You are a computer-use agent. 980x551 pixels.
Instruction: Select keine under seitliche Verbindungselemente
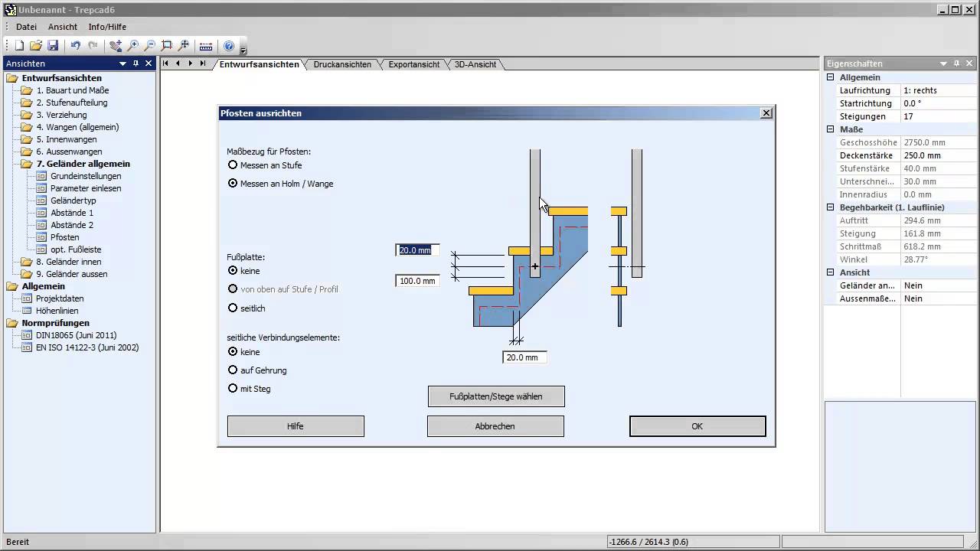(x=233, y=352)
